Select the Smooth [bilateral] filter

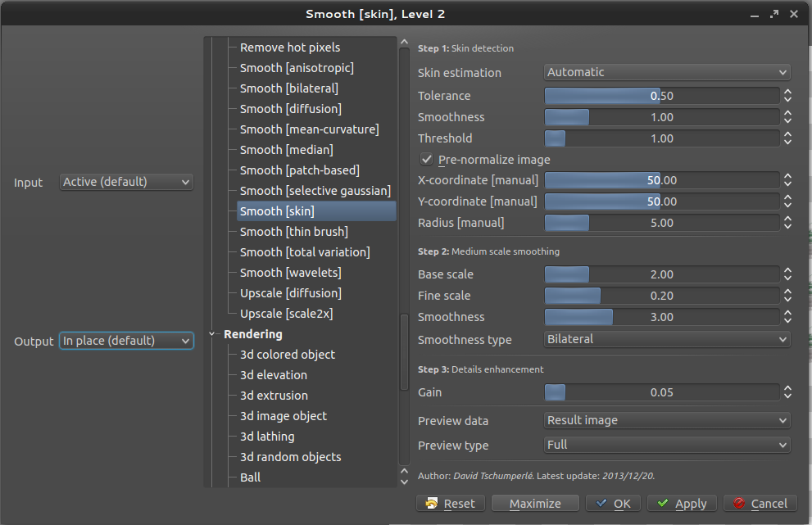click(x=288, y=88)
